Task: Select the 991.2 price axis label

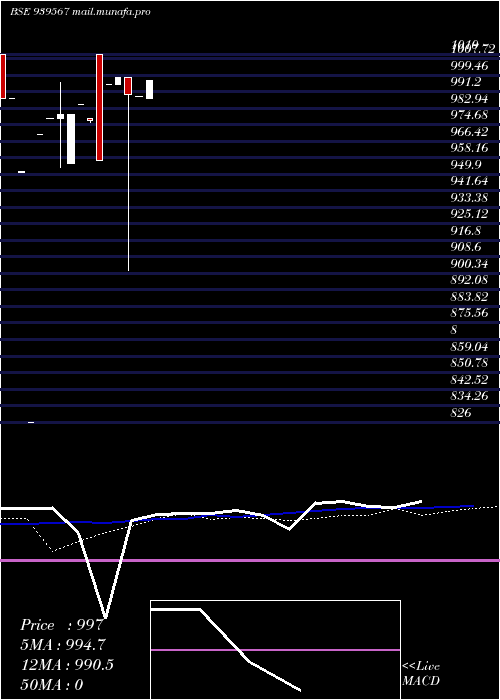Action: [466, 82]
